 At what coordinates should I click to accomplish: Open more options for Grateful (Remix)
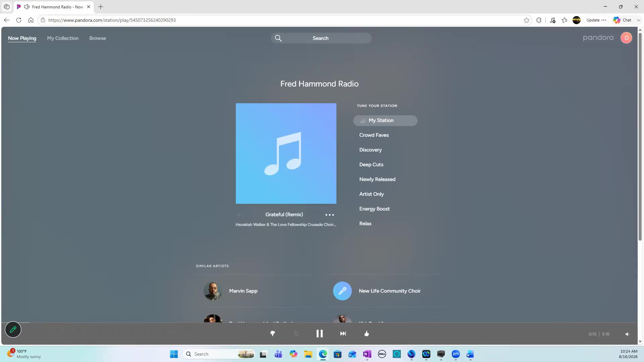pyautogui.click(x=330, y=215)
